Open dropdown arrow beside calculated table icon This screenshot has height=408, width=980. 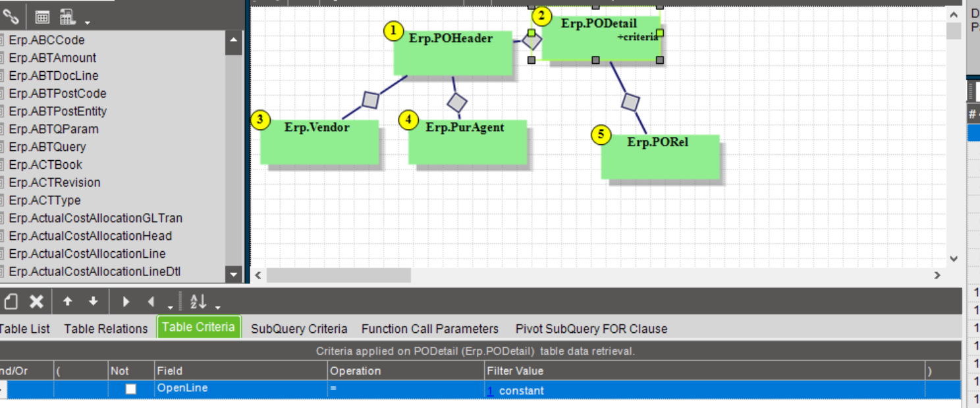pos(87,22)
